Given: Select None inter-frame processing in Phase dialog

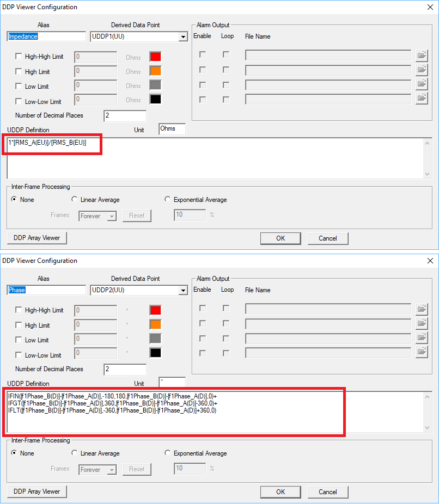Looking at the screenshot, I should [14, 453].
